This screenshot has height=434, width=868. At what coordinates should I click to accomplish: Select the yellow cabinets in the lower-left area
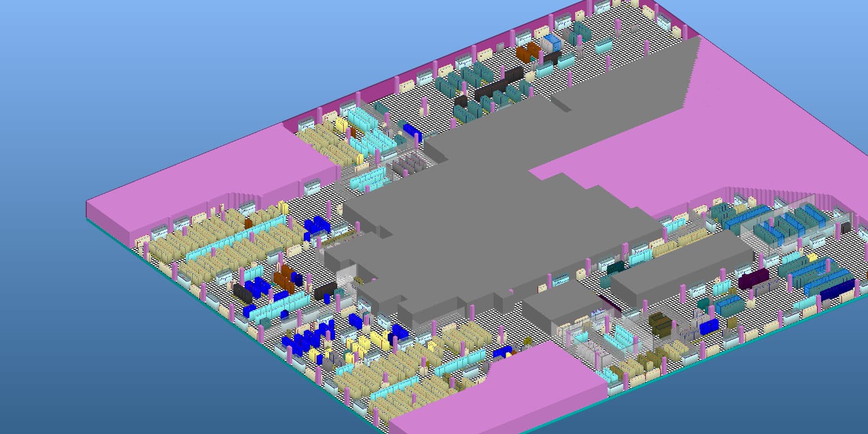tap(365, 345)
